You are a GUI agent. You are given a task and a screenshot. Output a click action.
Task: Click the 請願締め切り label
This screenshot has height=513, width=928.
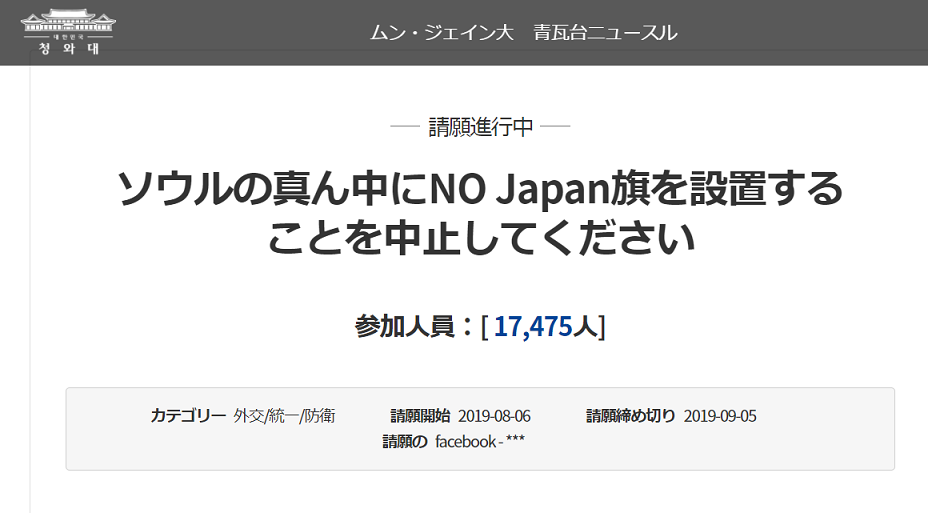[630, 416]
